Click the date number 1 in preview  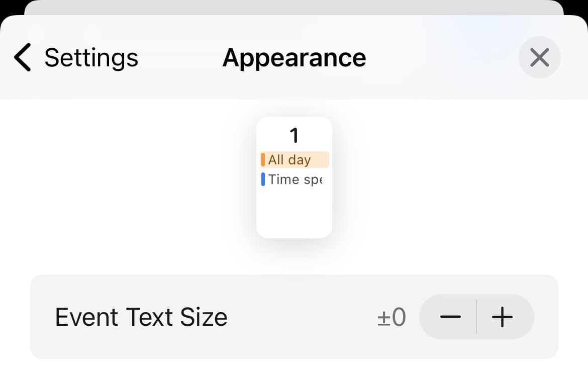coord(294,135)
